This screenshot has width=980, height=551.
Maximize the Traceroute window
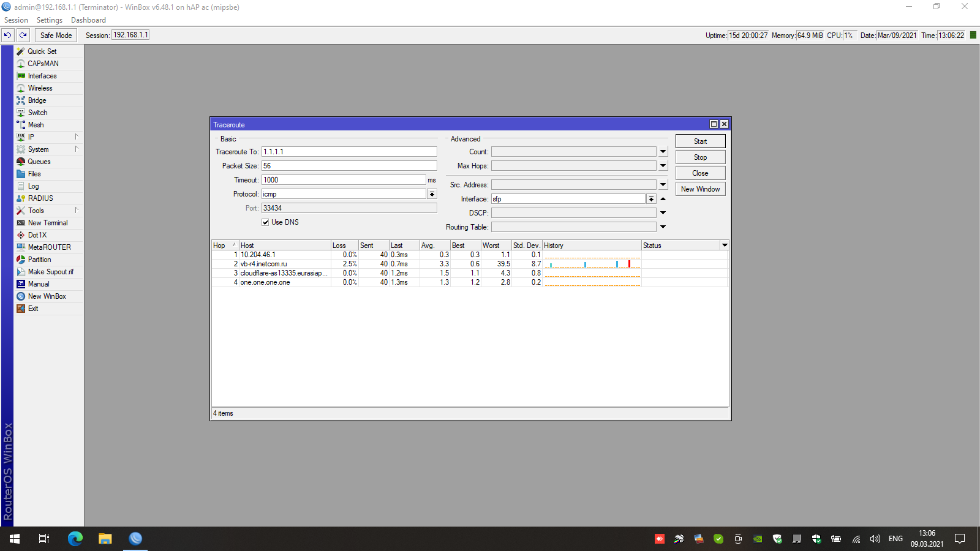pyautogui.click(x=714, y=124)
